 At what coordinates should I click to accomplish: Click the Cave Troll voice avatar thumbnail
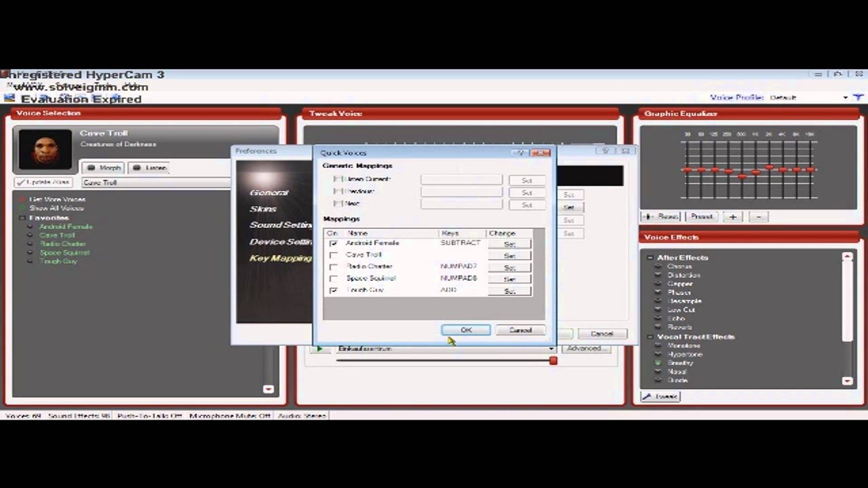[x=45, y=149]
